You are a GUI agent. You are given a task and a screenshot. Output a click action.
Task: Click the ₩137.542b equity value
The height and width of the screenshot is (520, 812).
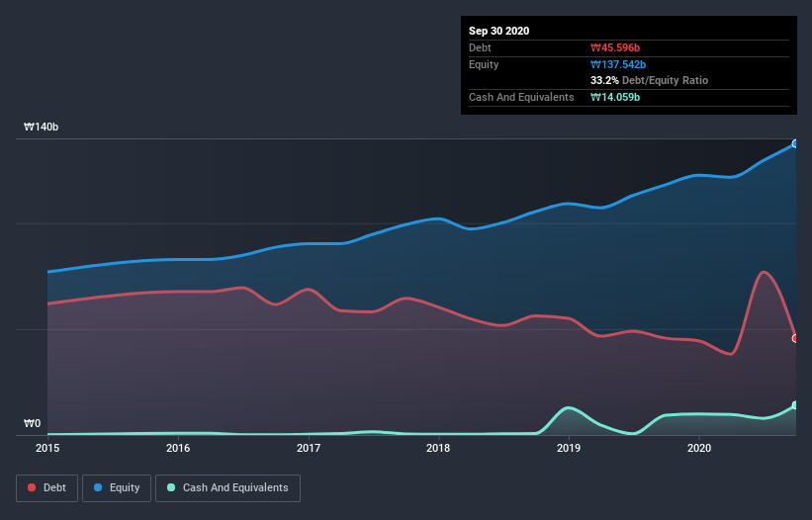[618, 64]
